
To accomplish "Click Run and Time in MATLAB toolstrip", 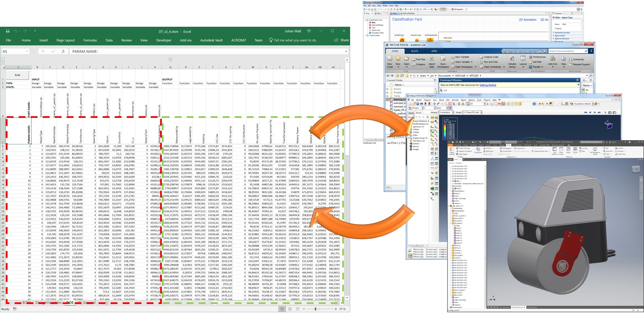I will (489, 62).
